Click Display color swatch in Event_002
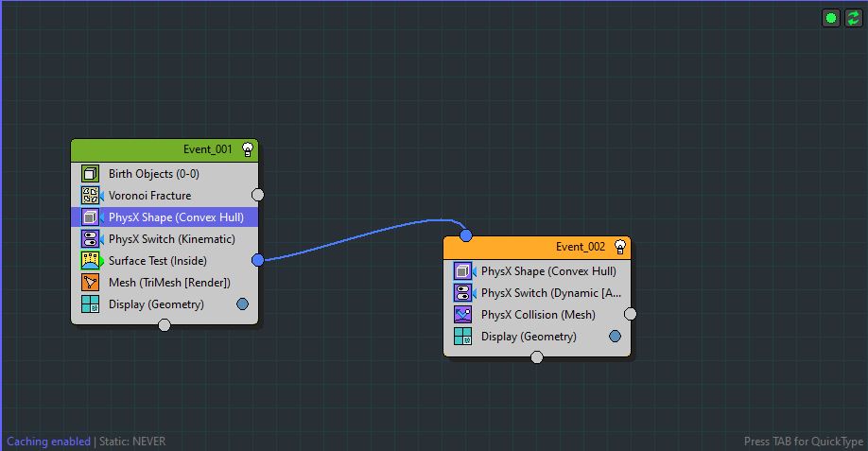The height and width of the screenshot is (451, 868). (615, 336)
